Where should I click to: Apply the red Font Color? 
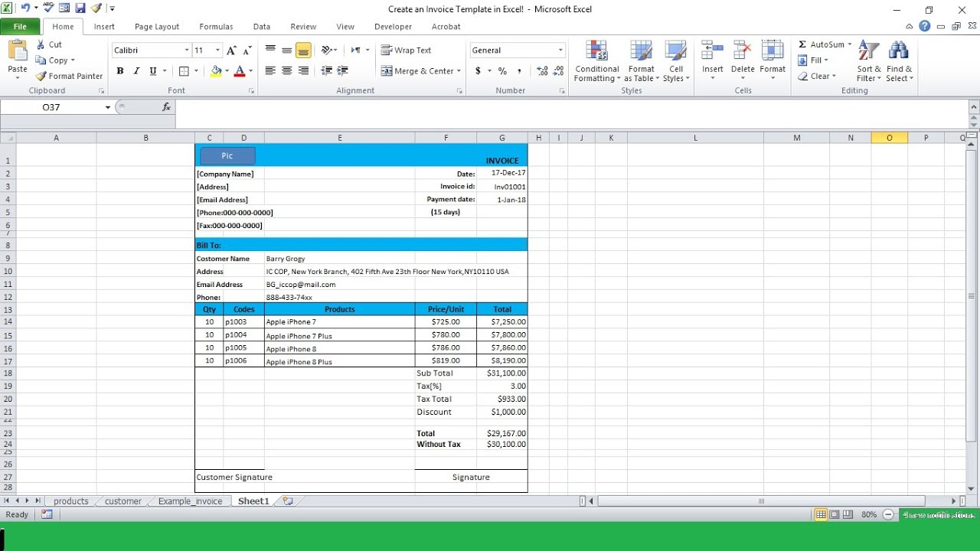(240, 71)
